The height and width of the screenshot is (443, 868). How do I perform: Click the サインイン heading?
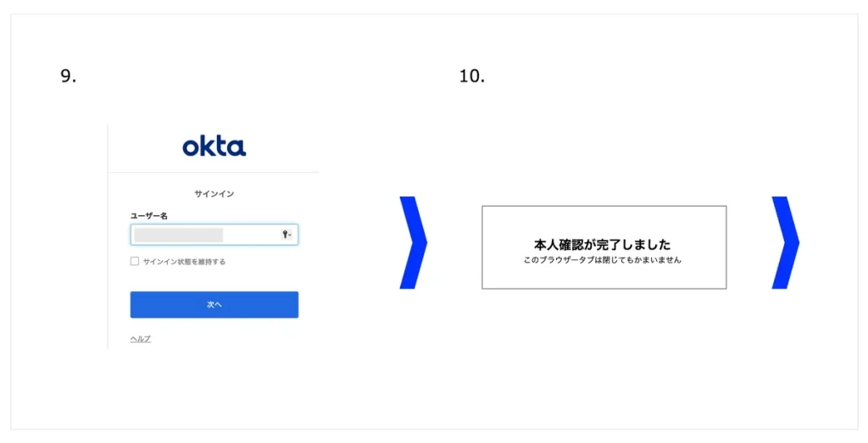(214, 194)
